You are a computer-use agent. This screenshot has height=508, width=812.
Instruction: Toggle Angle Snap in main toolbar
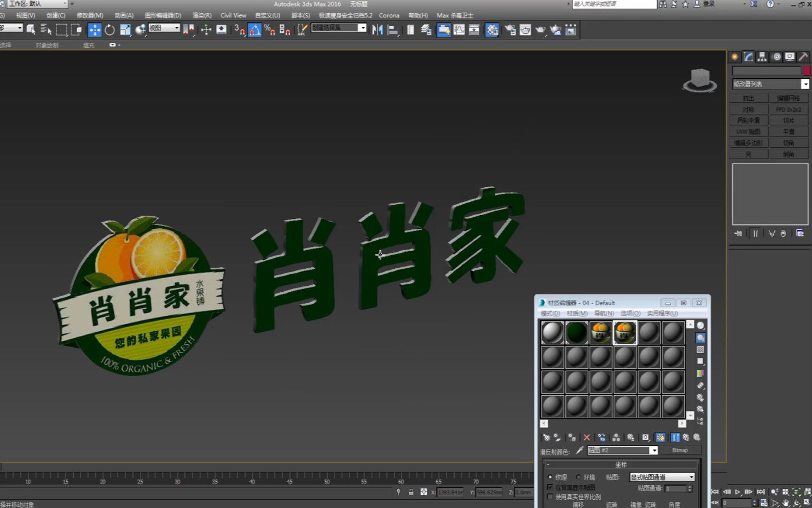click(x=255, y=30)
